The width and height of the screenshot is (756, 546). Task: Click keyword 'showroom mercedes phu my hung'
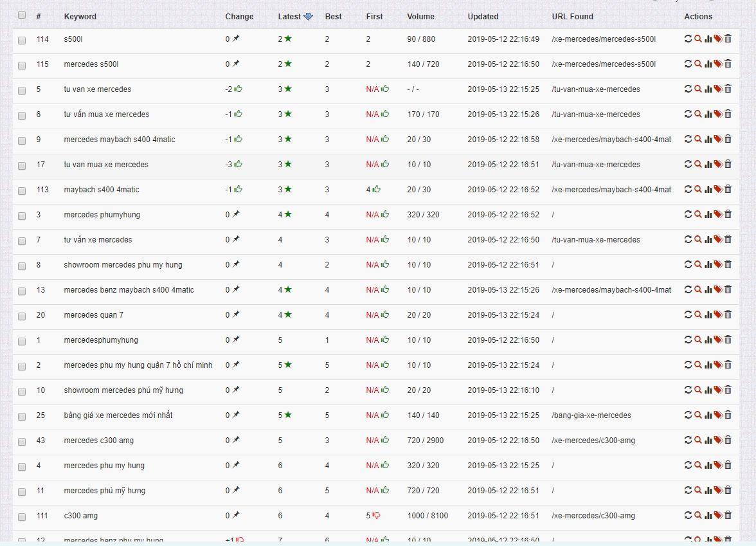123,265
